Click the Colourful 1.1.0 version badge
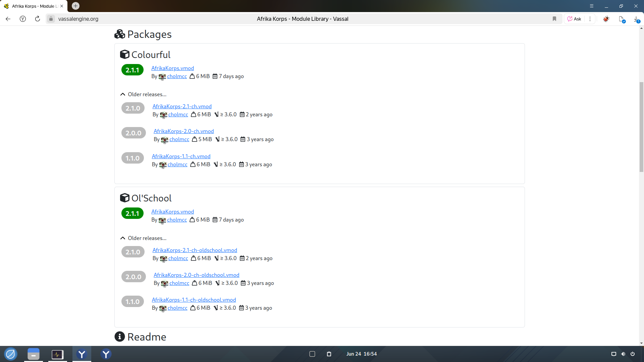 pos(132,158)
